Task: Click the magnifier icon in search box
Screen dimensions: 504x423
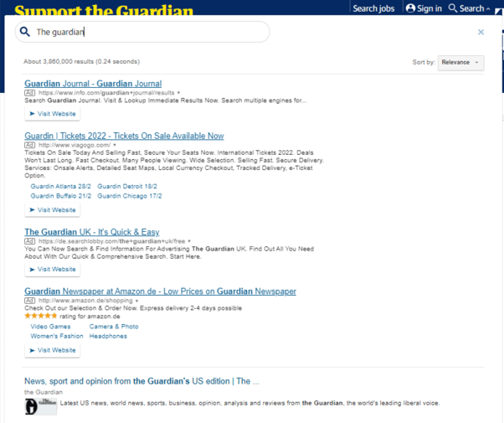Action: 25,32
